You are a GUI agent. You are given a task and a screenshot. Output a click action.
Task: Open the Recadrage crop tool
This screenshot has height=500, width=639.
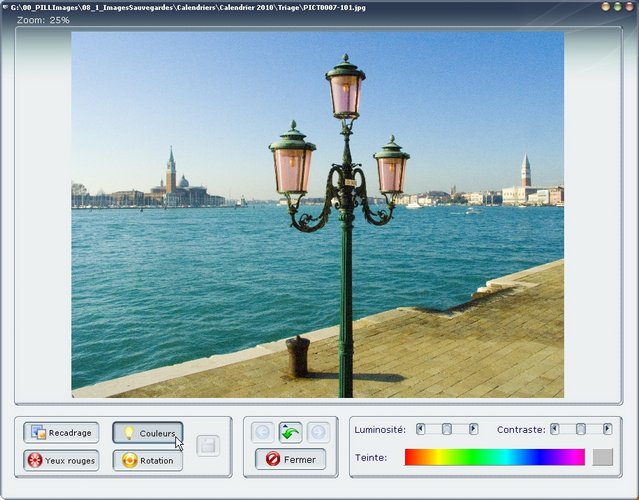pos(61,433)
